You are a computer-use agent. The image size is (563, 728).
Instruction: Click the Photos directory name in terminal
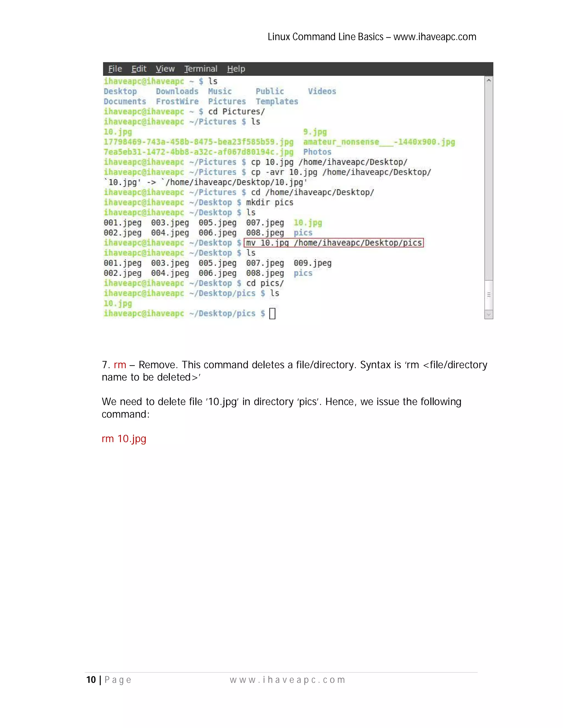317,152
